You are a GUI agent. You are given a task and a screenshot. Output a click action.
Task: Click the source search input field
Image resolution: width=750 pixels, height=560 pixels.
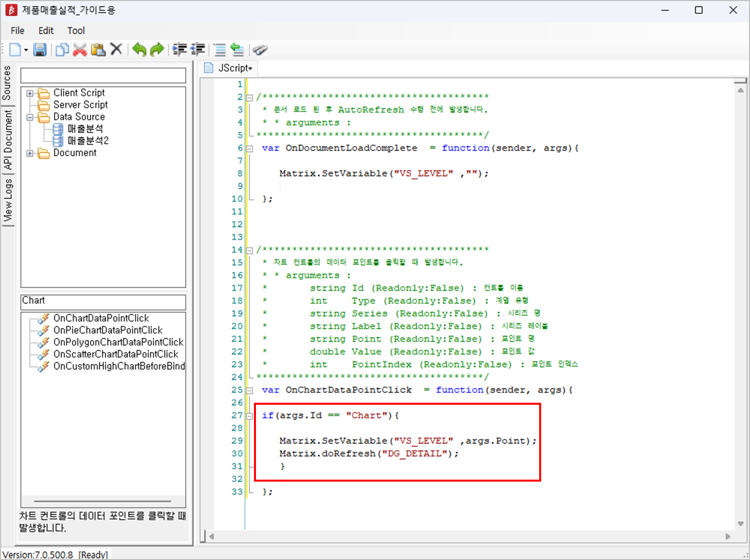[x=103, y=76]
